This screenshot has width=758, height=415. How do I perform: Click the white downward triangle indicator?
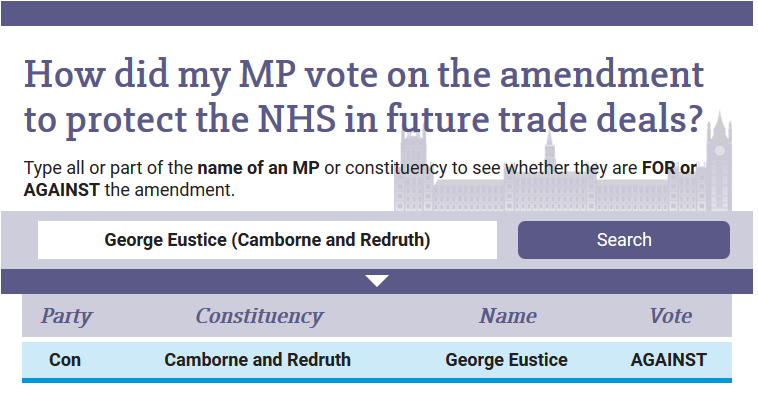377,281
